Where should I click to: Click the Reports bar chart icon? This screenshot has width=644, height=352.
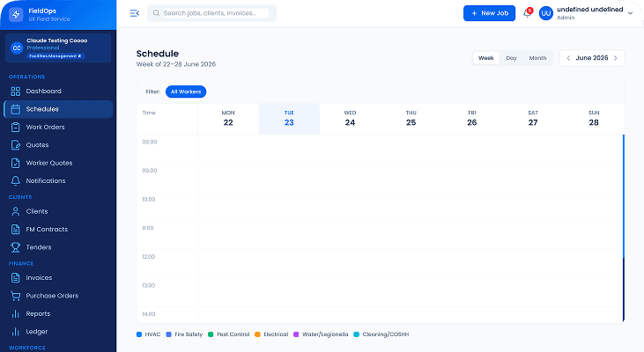16,314
